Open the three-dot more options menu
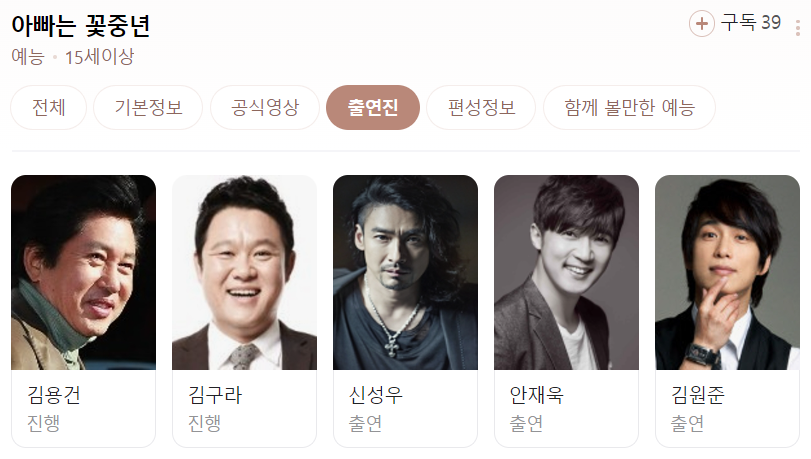811x459 pixels. point(798,28)
